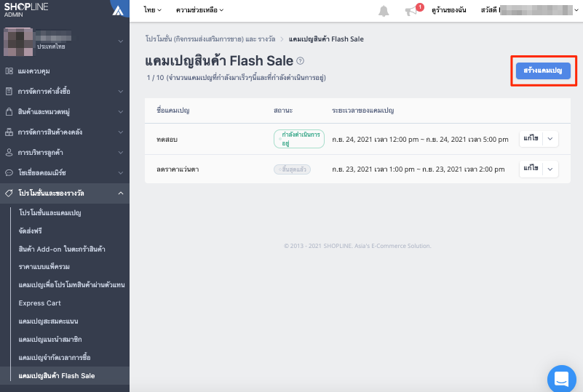Screen dimensions: 583x392
Task: Open the ความช่วยเหลือ help dropdown
Action: pyautogui.click(x=199, y=10)
